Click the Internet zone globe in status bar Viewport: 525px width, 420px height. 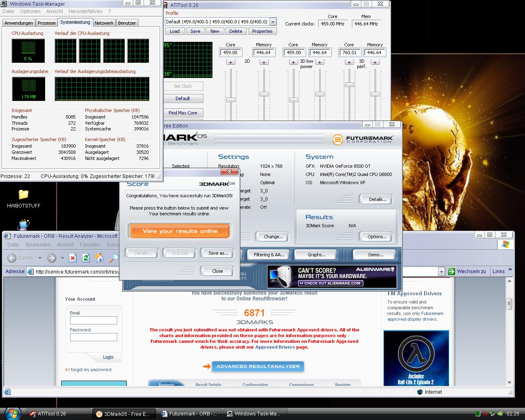pos(420,392)
